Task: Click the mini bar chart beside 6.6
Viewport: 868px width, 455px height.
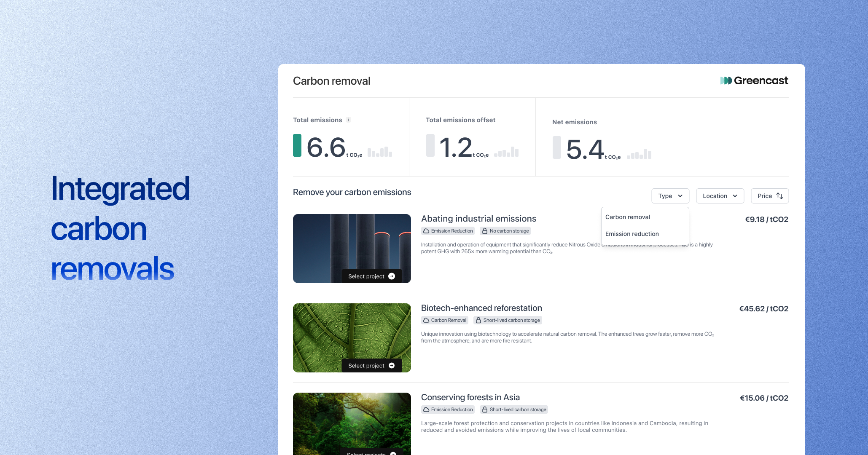Action: 380,152
